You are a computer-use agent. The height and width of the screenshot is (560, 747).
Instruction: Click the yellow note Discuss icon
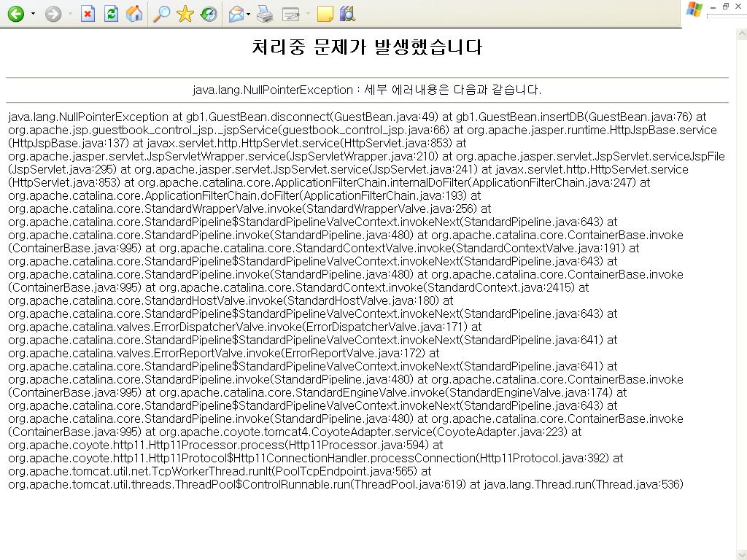[x=325, y=14]
